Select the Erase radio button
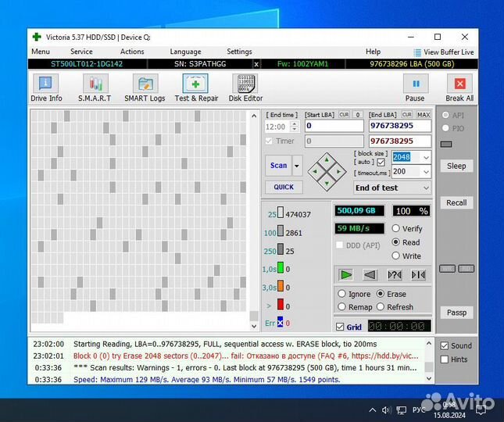Image resolution: width=504 pixels, height=422 pixels. [x=381, y=294]
